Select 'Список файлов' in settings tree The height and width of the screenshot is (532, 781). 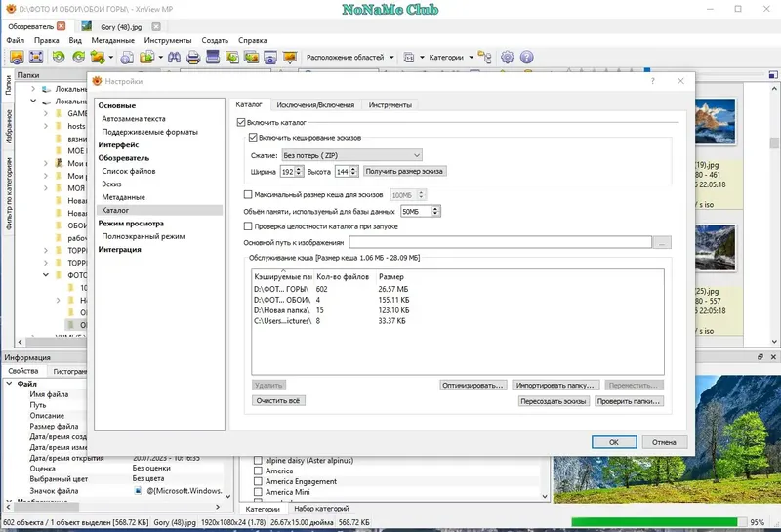129,171
